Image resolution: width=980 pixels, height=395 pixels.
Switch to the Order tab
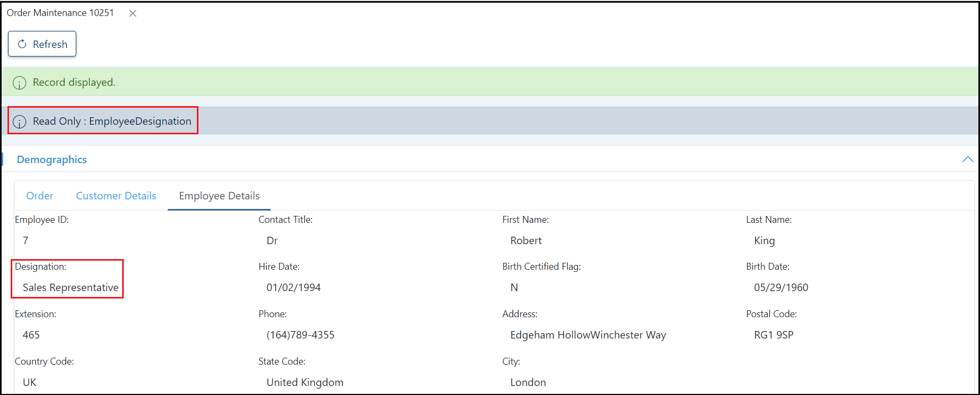[x=39, y=196]
